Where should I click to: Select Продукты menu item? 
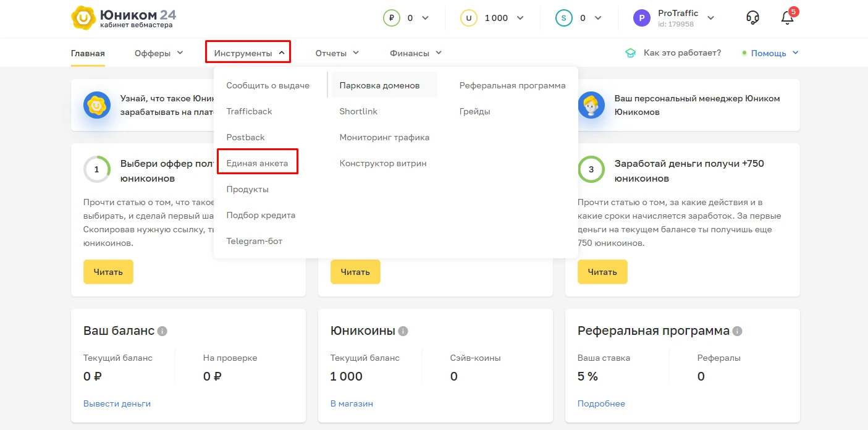(247, 189)
